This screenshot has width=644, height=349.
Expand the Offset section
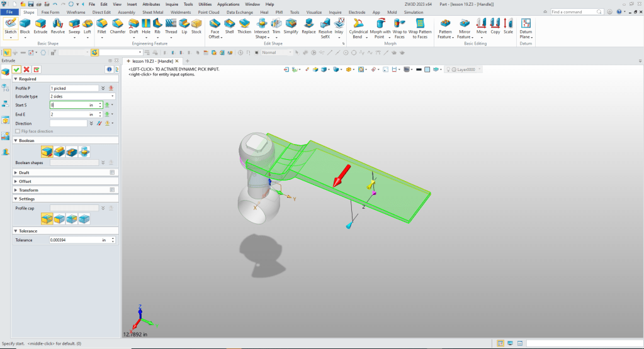25,181
